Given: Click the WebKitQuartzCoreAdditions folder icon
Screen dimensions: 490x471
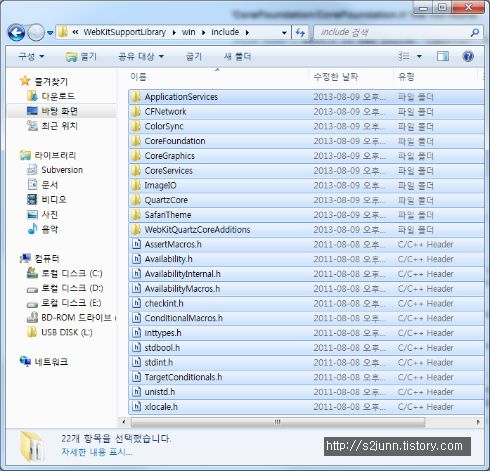Looking at the screenshot, I should click(136, 229).
